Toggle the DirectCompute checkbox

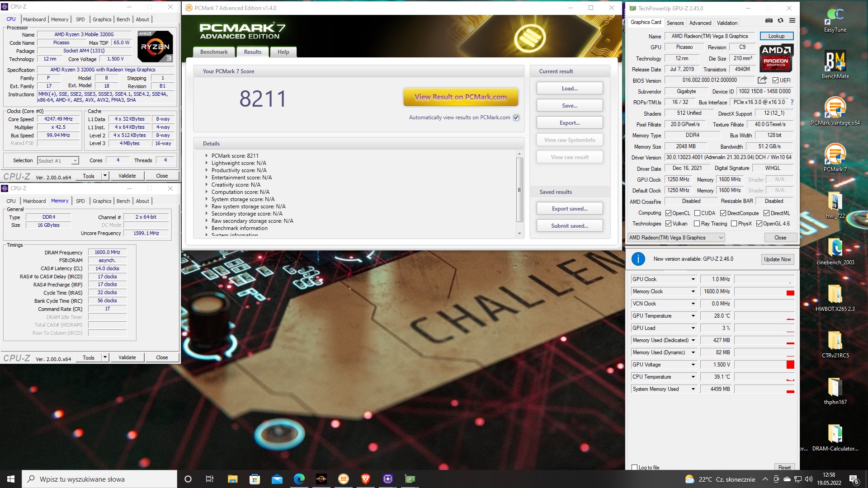[x=723, y=213]
